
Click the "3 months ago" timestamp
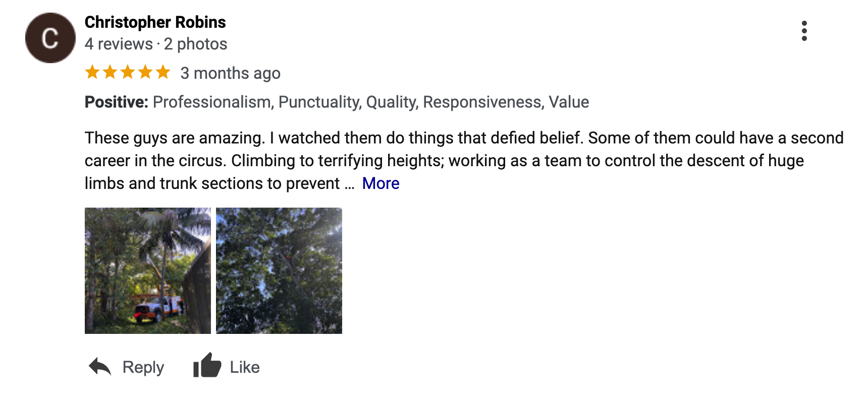(x=230, y=73)
